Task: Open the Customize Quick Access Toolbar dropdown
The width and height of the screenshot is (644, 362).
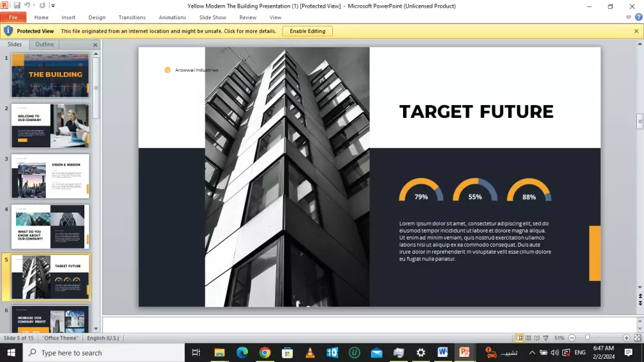Action: 53,6
